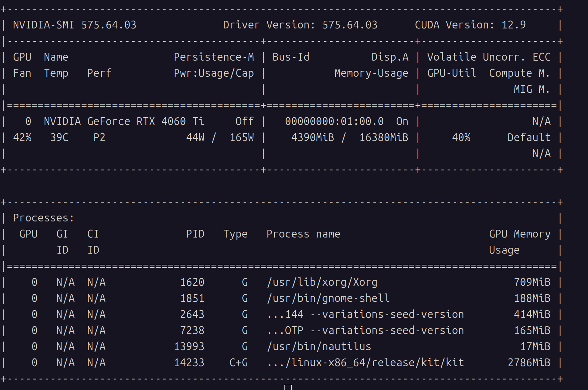This screenshot has height=390, width=588.
Task: Click the Persistence-M column header
Action: pyautogui.click(x=214, y=57)
